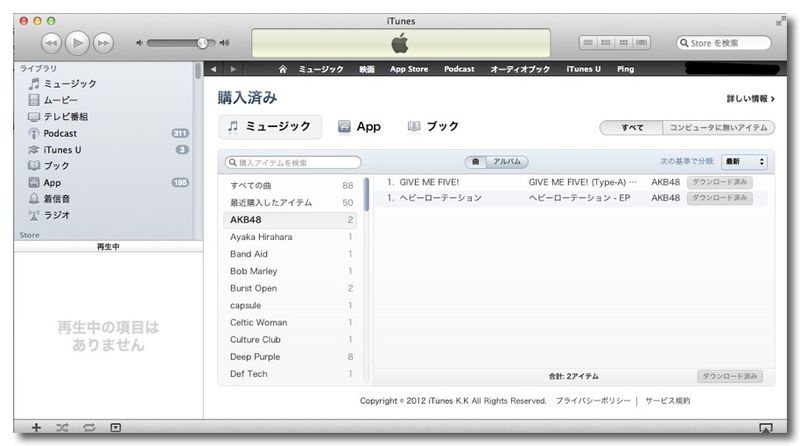The height and width of the screenshot is (446, 800).
Task: Switch to grid view icon
Action: [623, 43]
